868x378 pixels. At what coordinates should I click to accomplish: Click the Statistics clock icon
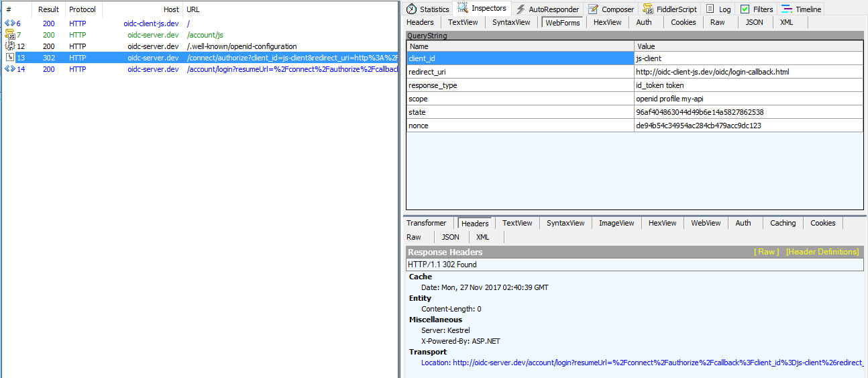[412, 9]
